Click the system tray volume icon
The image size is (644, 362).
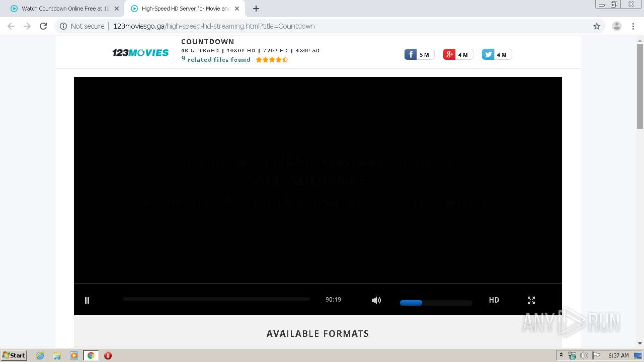point(584,355)
